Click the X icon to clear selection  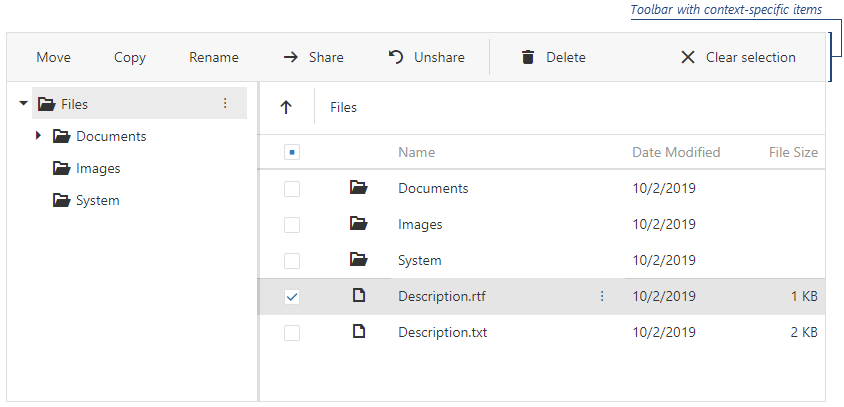click(x=687, y=58)
